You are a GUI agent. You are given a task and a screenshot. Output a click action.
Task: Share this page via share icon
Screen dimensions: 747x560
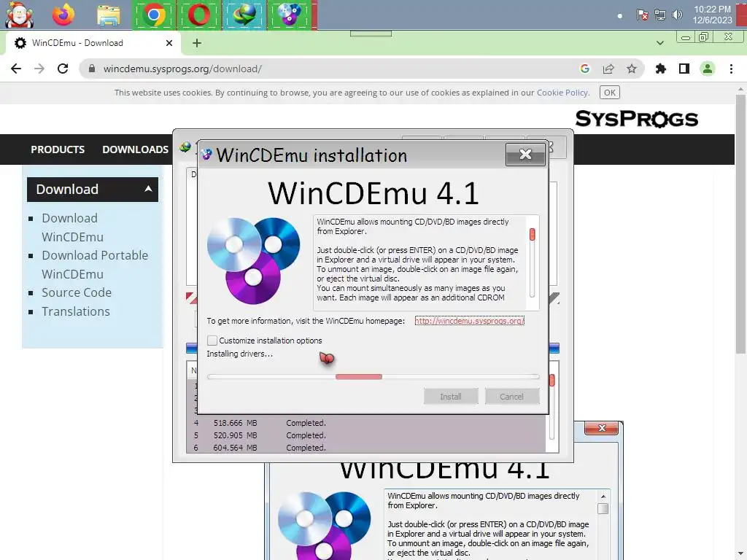click(608, 69)
